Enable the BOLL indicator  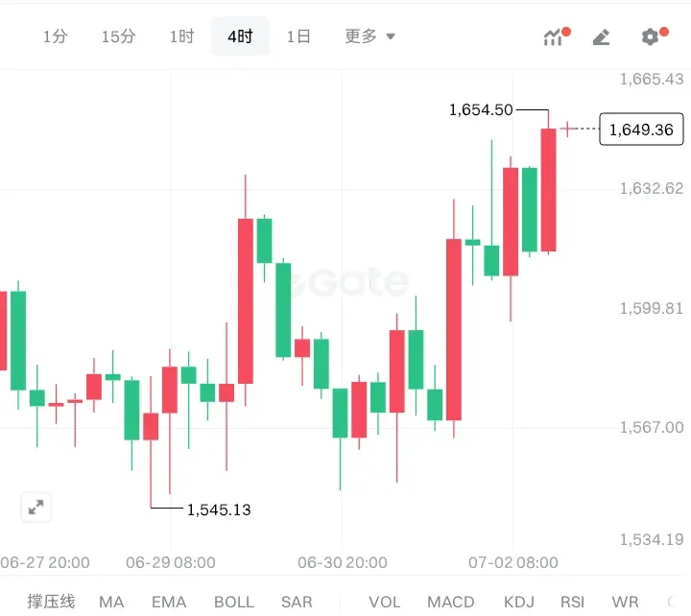point(234,602)
